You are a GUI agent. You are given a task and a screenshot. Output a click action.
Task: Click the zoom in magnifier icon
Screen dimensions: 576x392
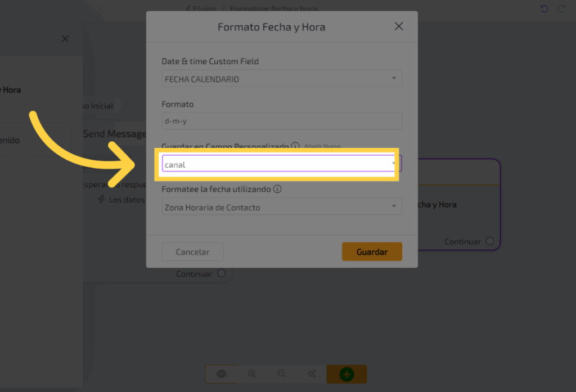point(252,374)
